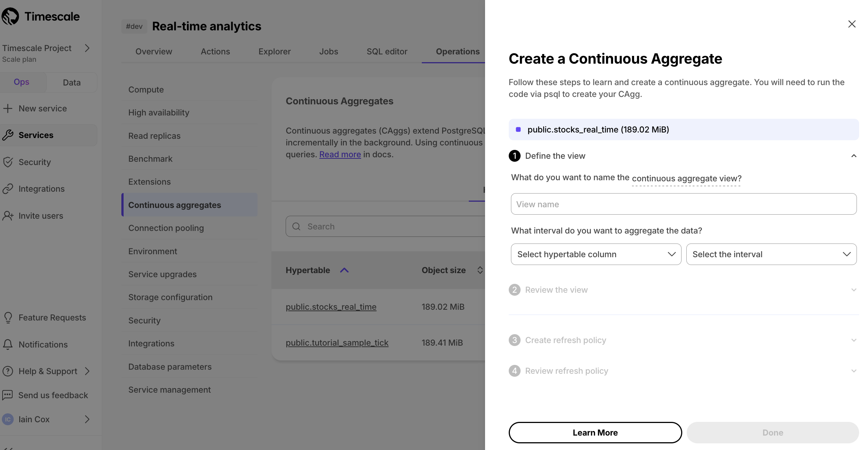Click the Send us feedback chat icon
Image resolution: width=868 pixels, height=450 pixels.
[8, 395]
